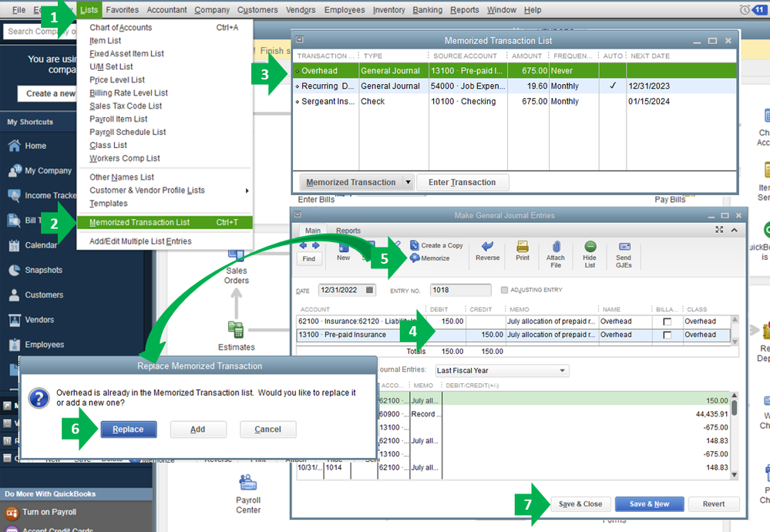
Task: Open My Company shortcut icon
Action: (14, 170)
